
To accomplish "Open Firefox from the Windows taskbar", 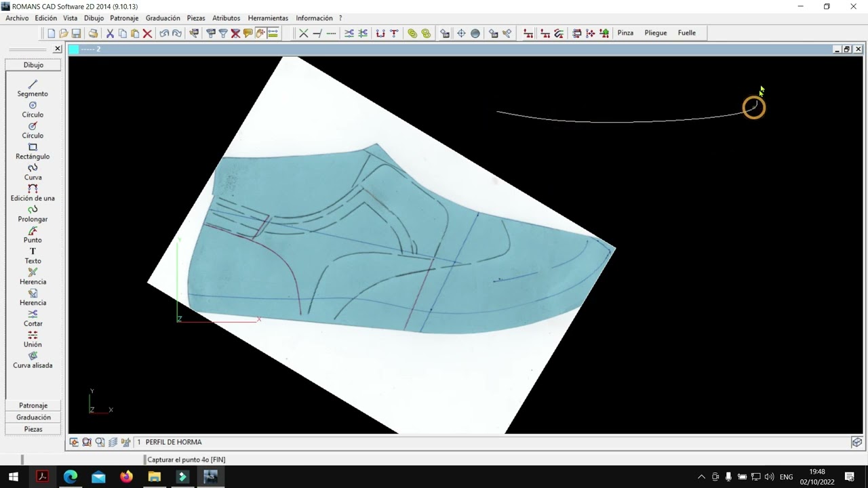I will 126,476.
